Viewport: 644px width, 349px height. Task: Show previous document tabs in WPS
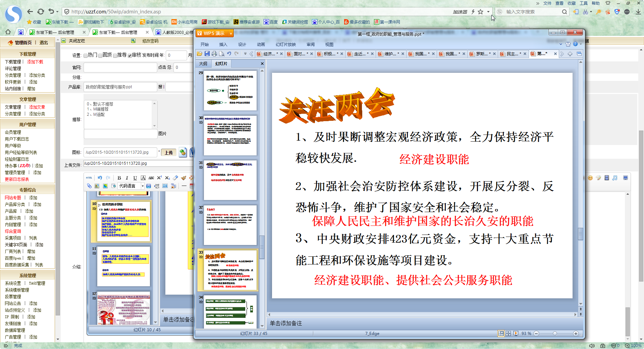pos(251,54)
